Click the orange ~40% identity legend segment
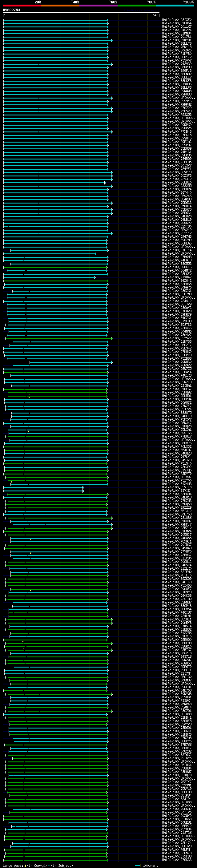The image size is (197, 868). point(60,6)
